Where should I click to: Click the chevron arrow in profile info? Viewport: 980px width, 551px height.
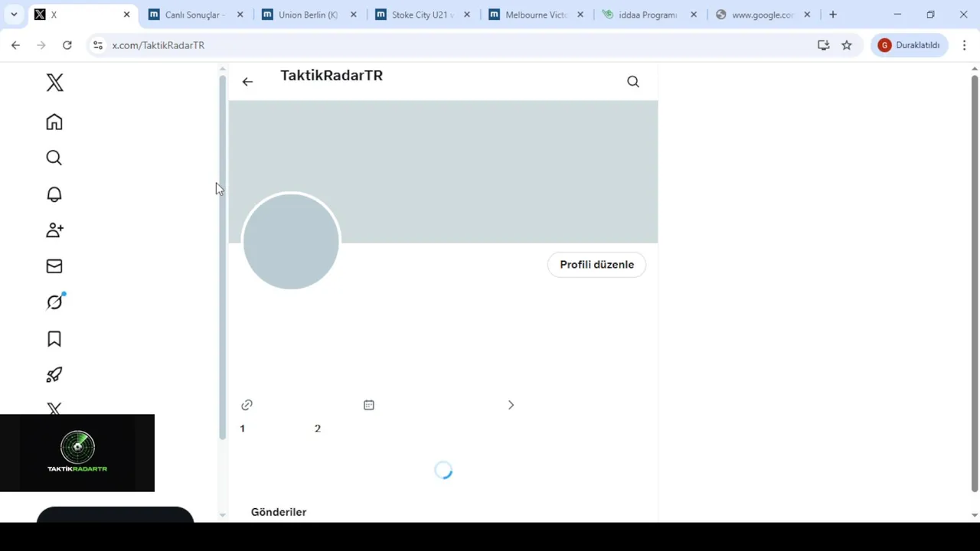pyautogui.click(x=511, y=405)
